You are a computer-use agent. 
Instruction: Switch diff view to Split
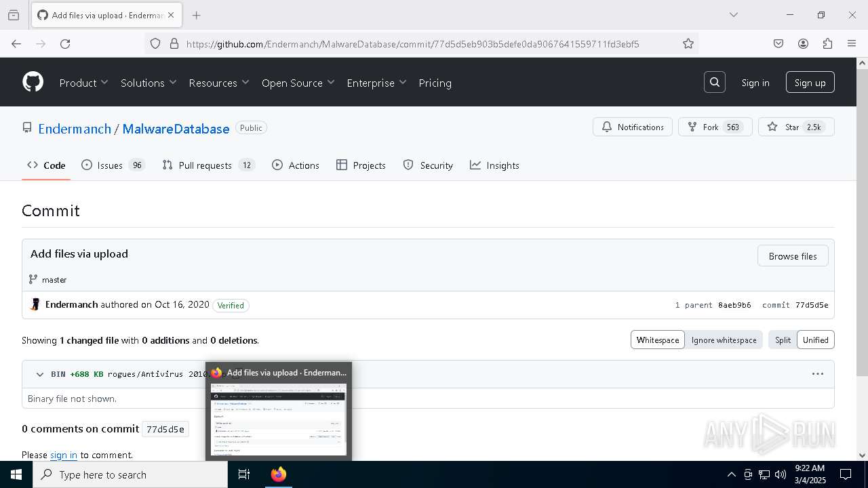[783, 340]
